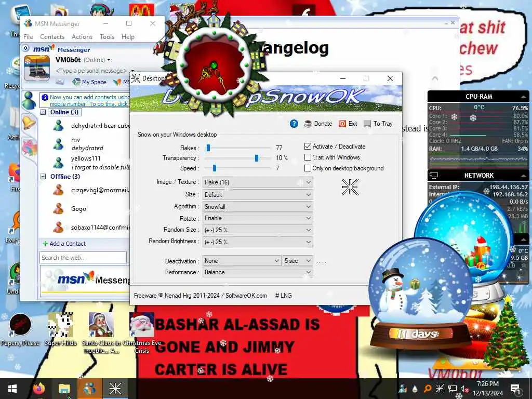Click the muted speaker tray icon
532x399 pixels.
pos(464,389)
